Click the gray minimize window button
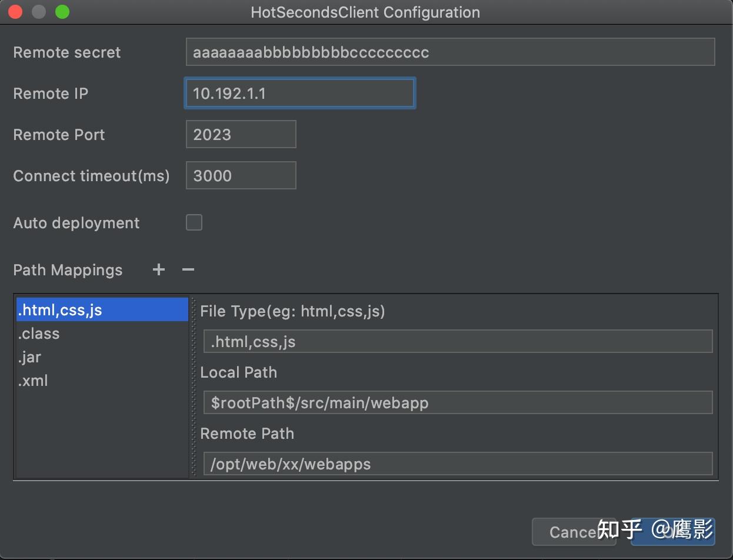The height and width of the screenshot is (560, 733). point(39,12)
